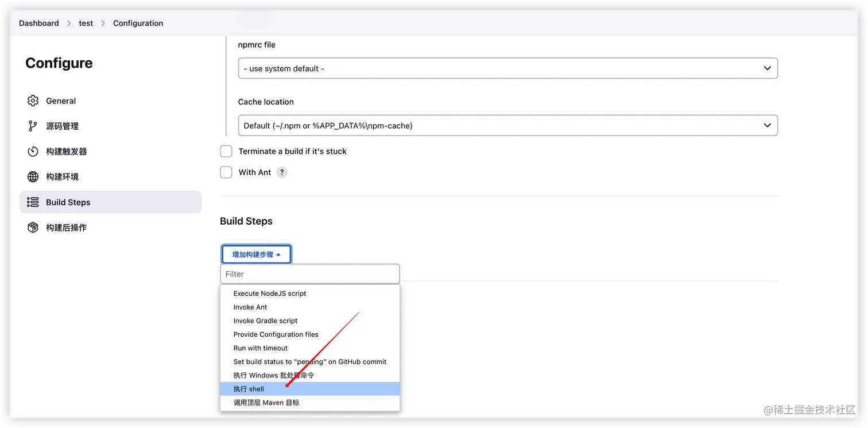Focus the Filter input field

pyautogui.click(x=310, y=274)
